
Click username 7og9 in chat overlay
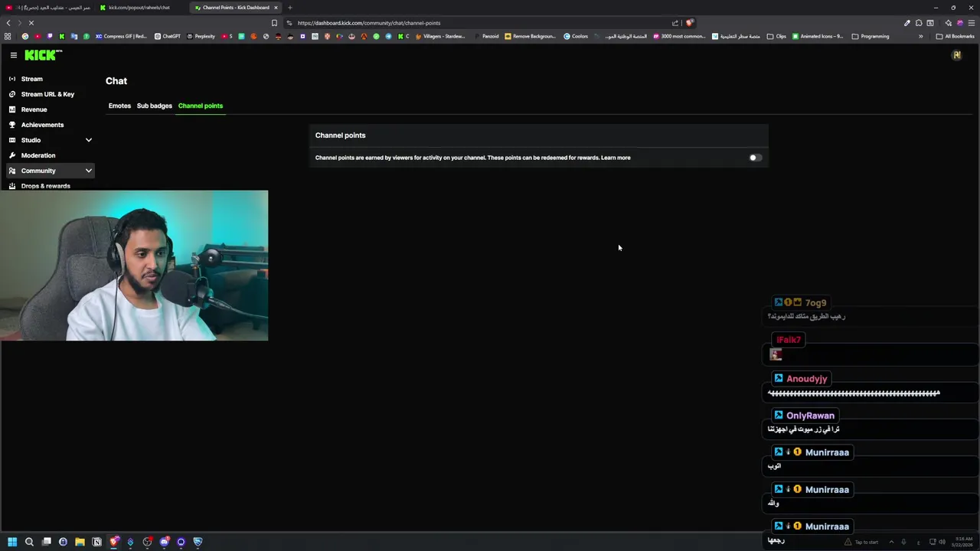point(816,303)
